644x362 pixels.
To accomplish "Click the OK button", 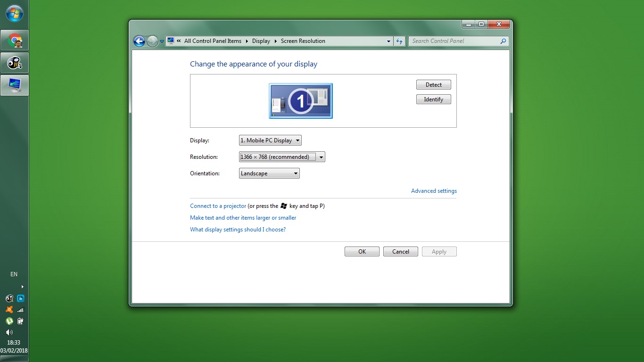I will click(362, 252).
